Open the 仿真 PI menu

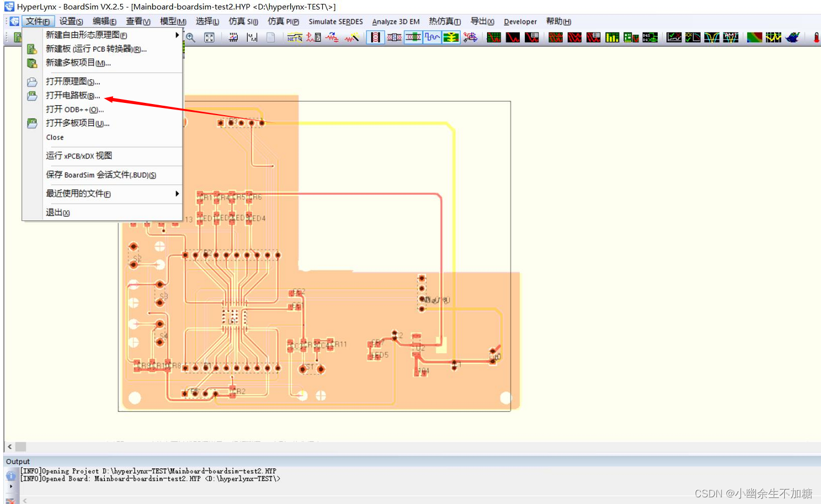point(283,21)
